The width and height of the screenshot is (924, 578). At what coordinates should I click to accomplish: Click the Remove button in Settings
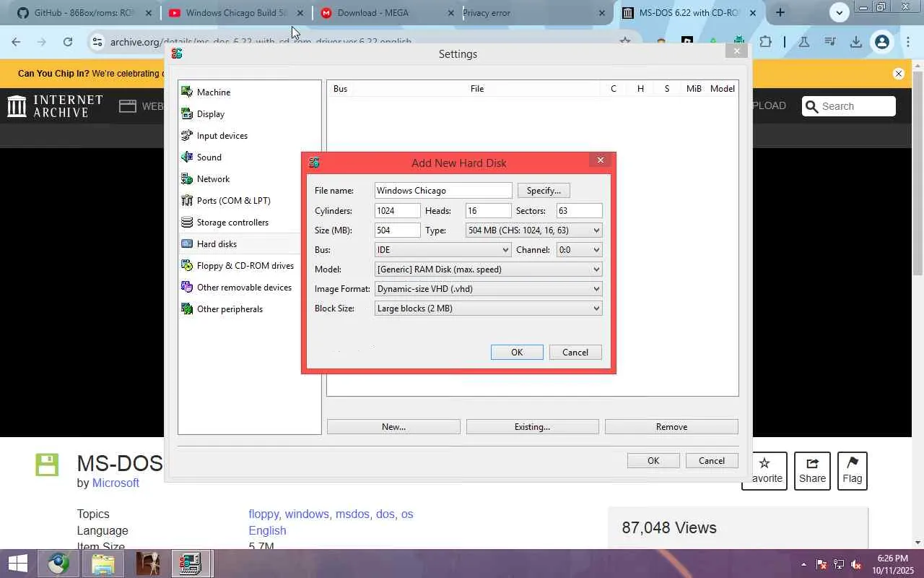coord(671,427)
